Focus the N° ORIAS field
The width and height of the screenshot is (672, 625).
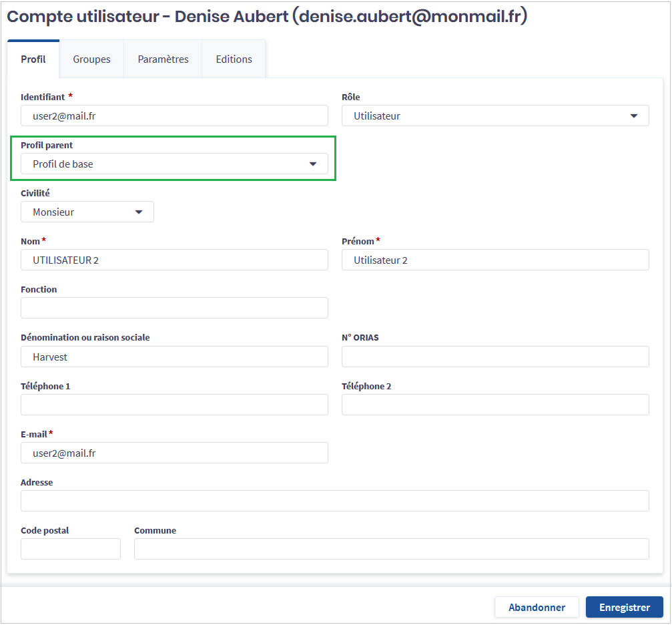pyautogui.click(x=494, y=357)
